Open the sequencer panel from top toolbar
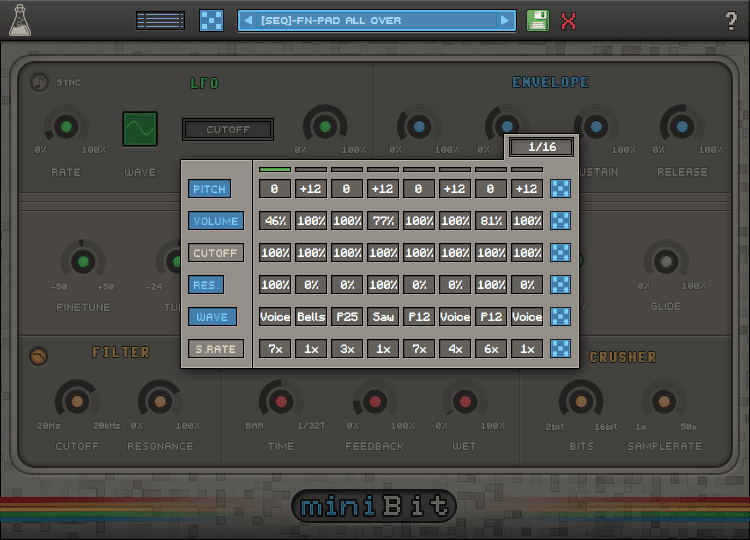 coord(160,21)
